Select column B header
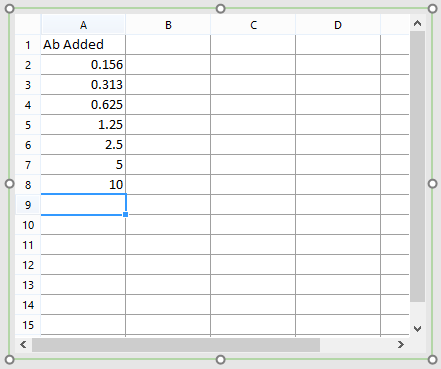This screenshot has width=441, height=369. click(x=168, y=25)
